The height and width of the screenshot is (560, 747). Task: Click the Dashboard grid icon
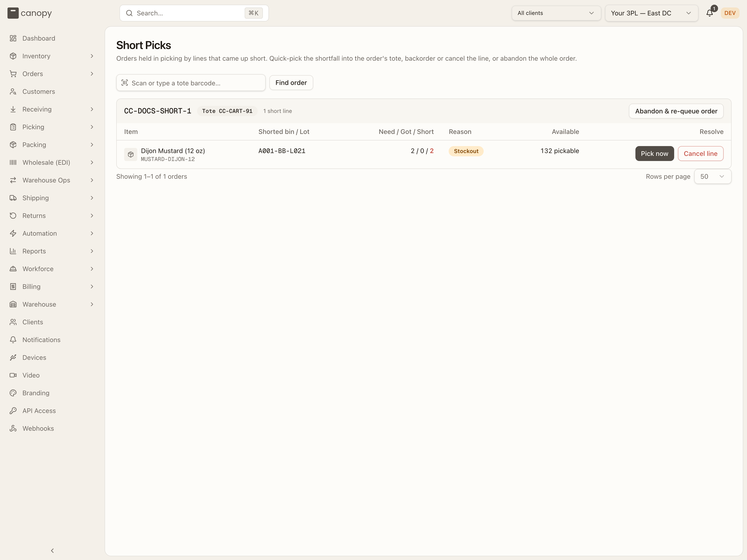coord(13,38)
